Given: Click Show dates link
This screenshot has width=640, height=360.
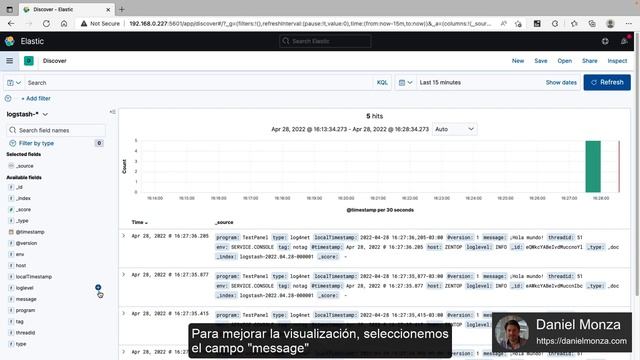Looking at the screenshot, I should (561, 82).
